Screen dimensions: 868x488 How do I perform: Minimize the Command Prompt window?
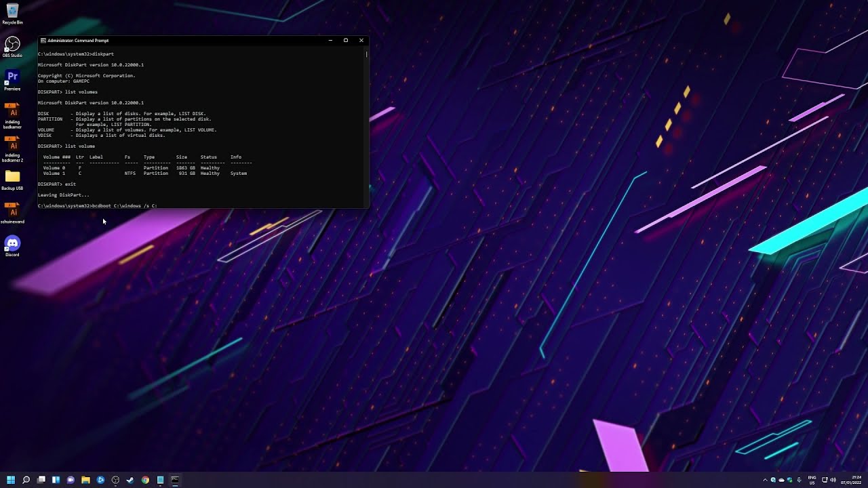click(330, 41)
